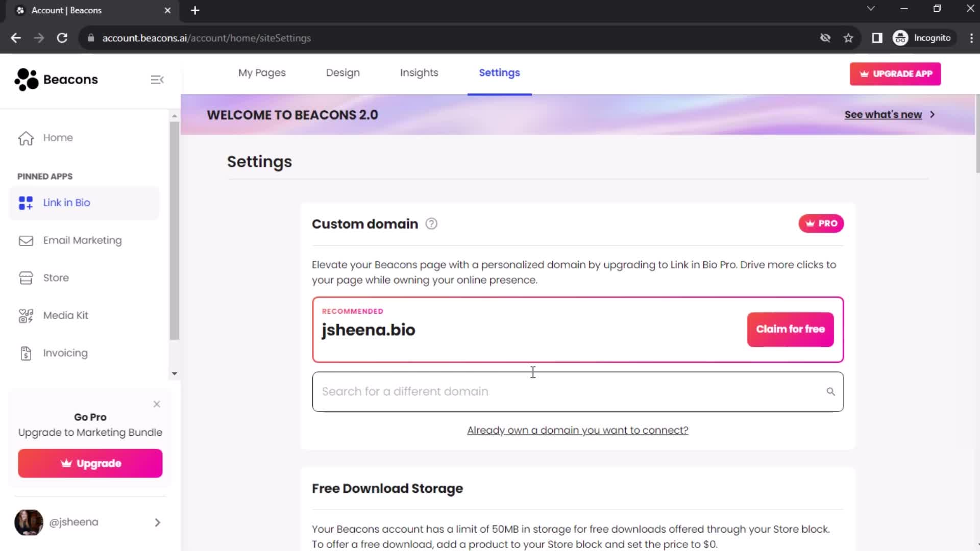Click the Store sidebar icon
980x551 pixels.
[x=25, y=277]
